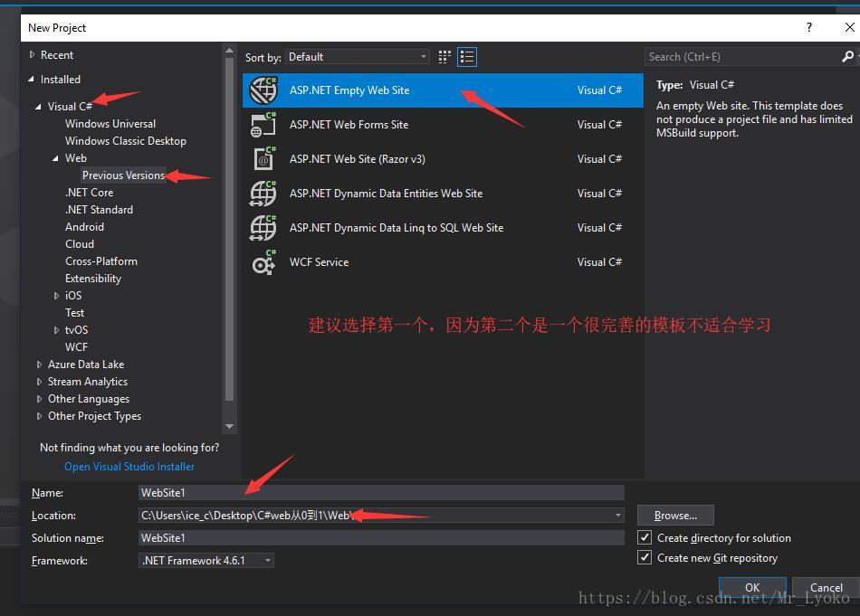
Task: Toggle Create new Git repository checkbox
Action: coord(645,558)
